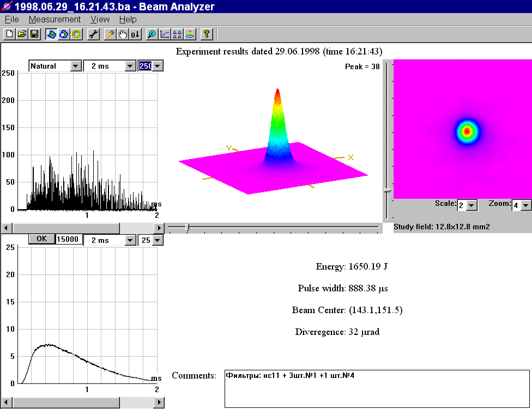
Task: Click the 3D beam profile peak
Action: pos(277,91)
